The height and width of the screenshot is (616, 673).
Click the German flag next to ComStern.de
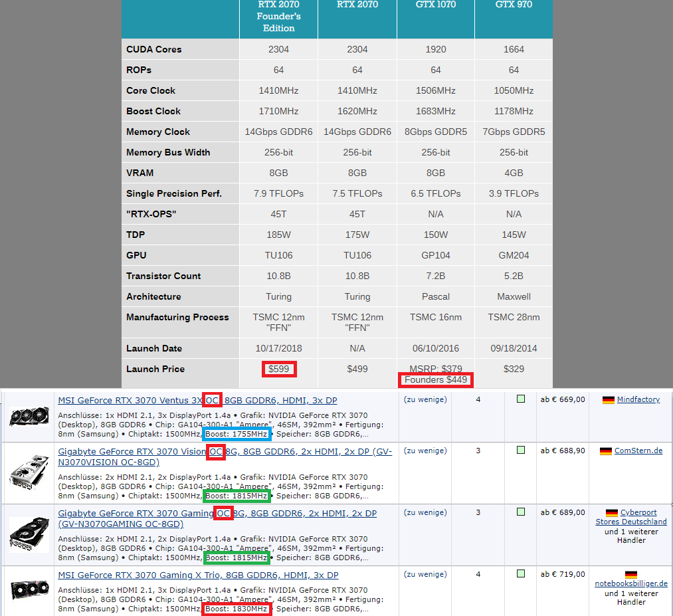click(606, 451)
